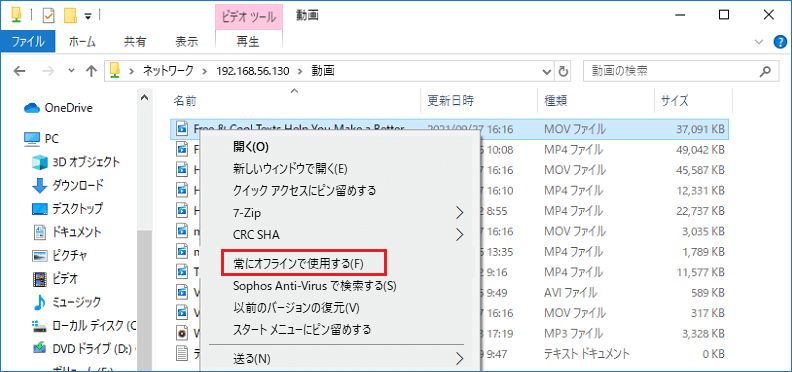The width and height of the screenshot is (792, 372).
Task: Open the 共有 ribbon tab
Action: point(135,41)
